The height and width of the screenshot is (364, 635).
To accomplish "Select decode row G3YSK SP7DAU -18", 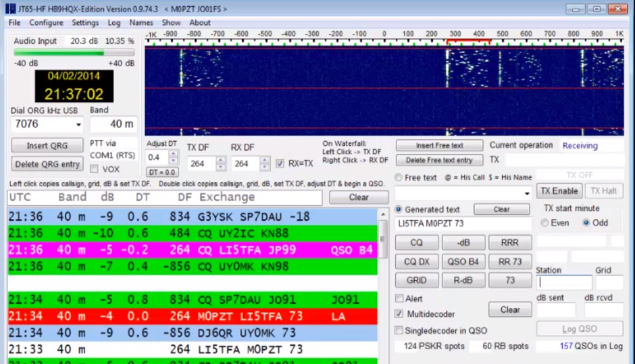I will pos(193,217).
